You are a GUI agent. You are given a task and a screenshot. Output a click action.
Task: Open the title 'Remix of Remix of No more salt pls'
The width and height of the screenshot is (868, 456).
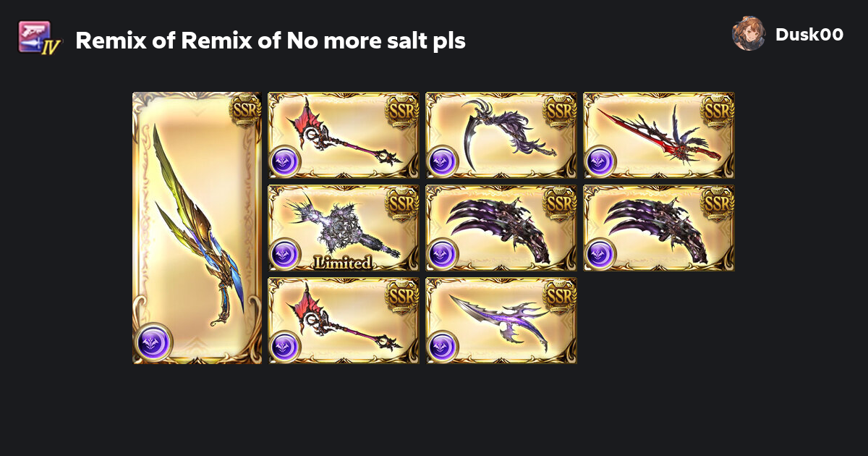point(270,41)
